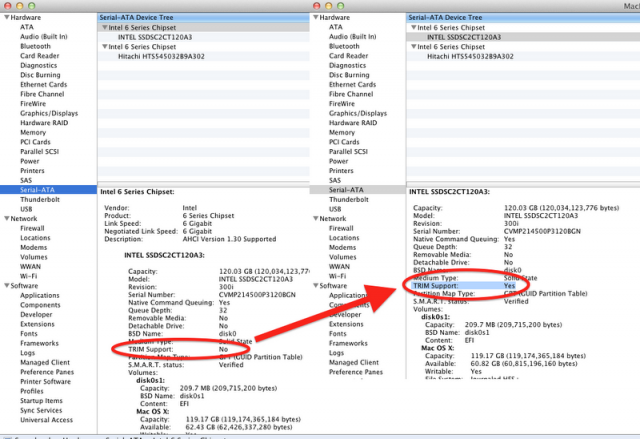Select Graphics/Displays in right window
Screen dimensions: 640x439
click(x=358, y=113)
